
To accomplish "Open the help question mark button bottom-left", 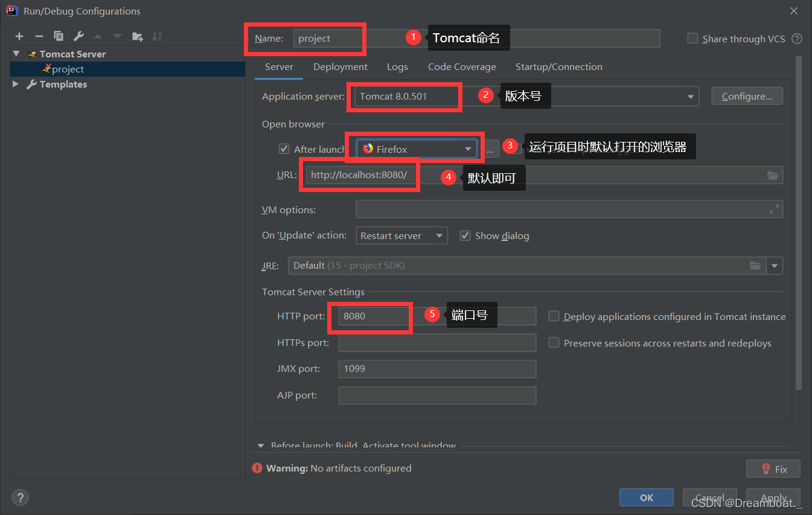I will 20,497.
